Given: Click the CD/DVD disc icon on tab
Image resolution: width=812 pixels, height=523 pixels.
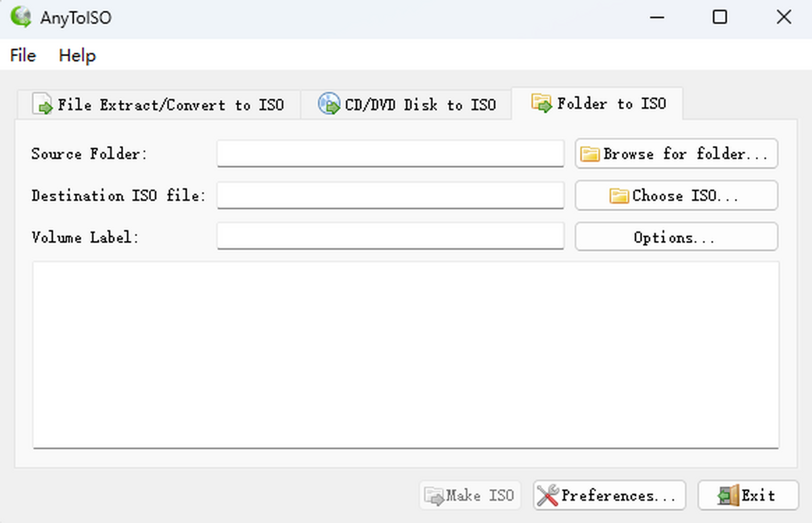Looking at the screenshot, I should [x=329, y=104].
